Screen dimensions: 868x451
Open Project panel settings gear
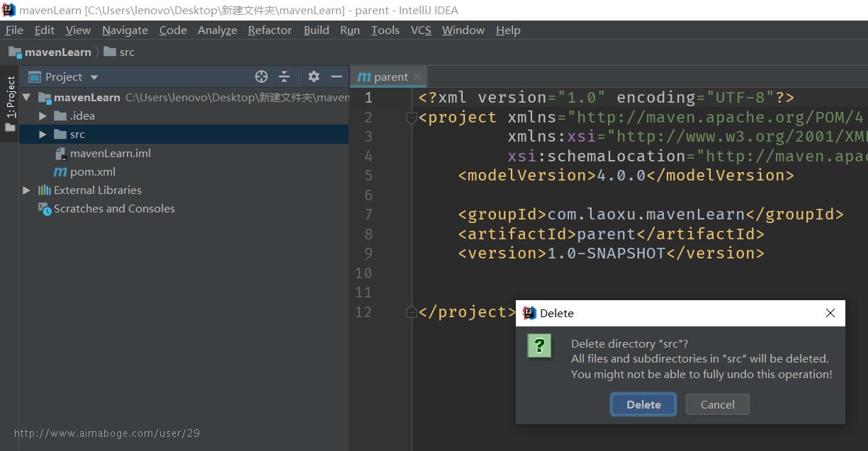tap(314, 76)
